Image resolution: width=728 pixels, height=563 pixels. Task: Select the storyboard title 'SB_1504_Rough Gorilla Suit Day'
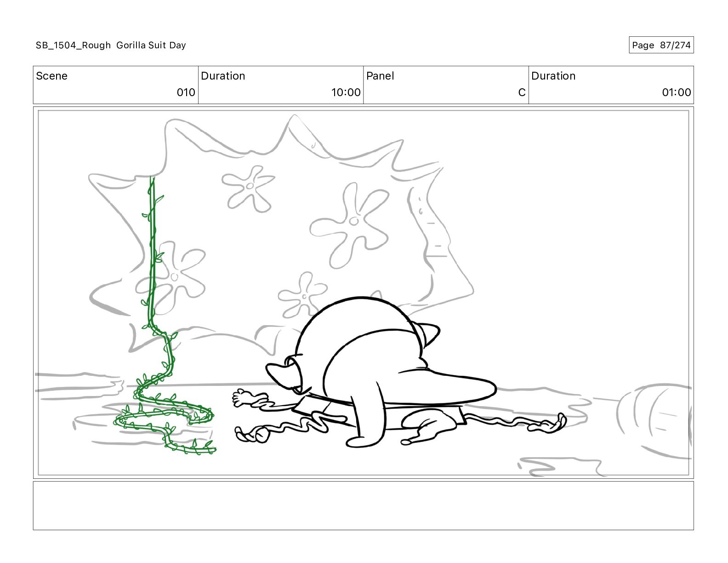coord(111,45)
